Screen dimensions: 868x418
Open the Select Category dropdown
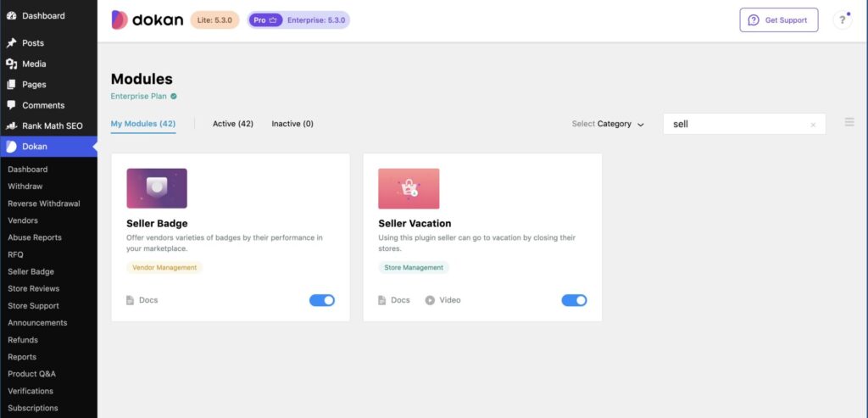coord(608,124)
